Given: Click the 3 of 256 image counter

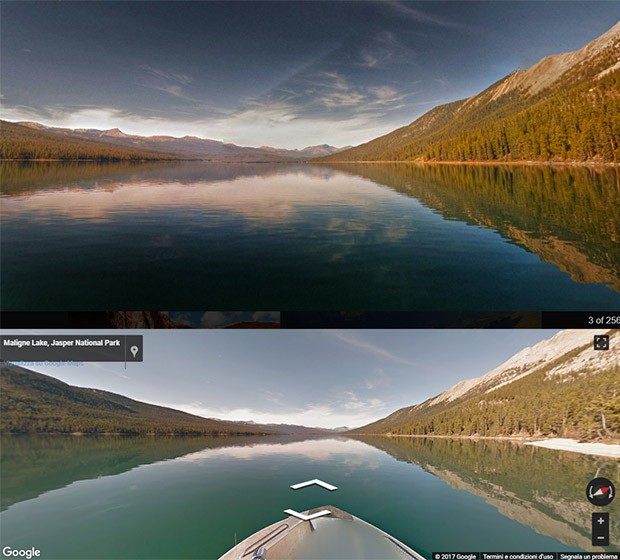Looking at the screenshot, I should point(603,320).
